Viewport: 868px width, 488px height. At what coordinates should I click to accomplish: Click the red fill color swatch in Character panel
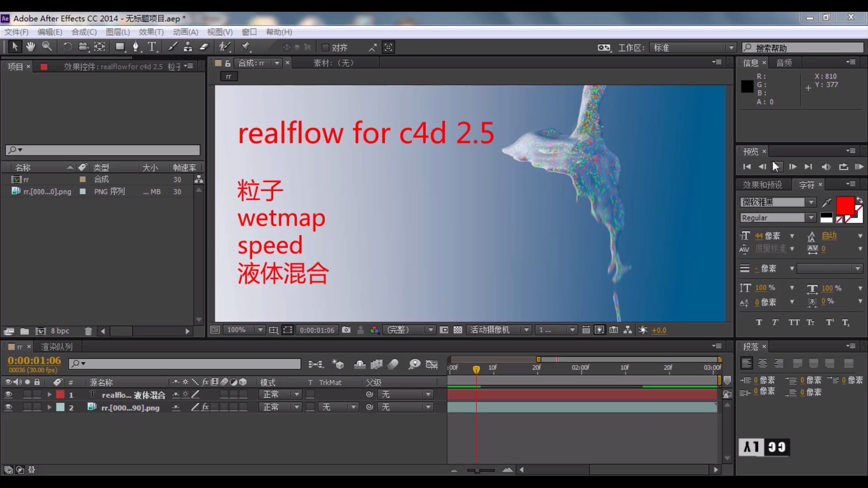[x=844, y=206]
